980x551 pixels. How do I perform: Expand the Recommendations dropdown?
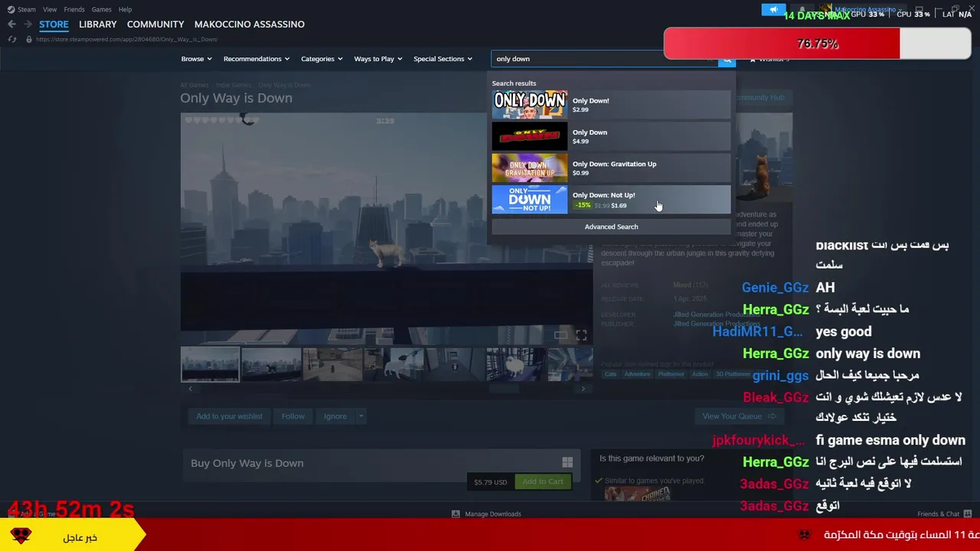(x=256, y=59)
